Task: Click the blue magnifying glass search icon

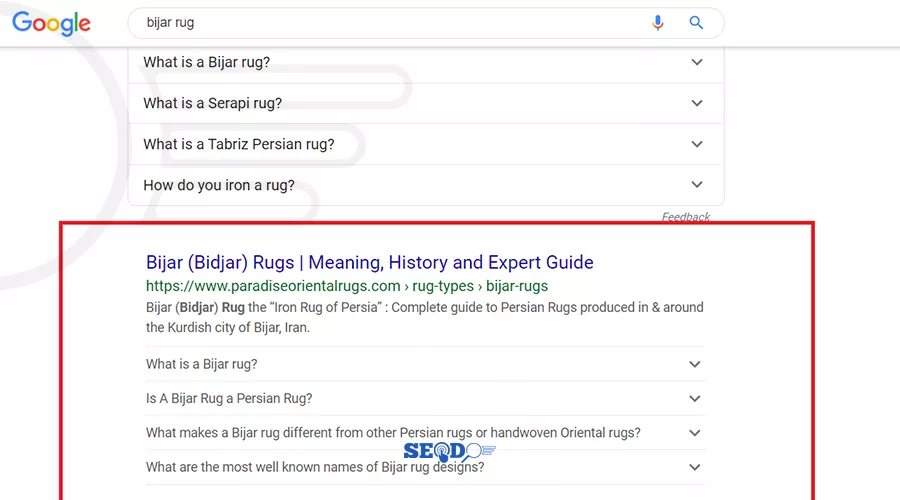Action: [x=696, y=23]
